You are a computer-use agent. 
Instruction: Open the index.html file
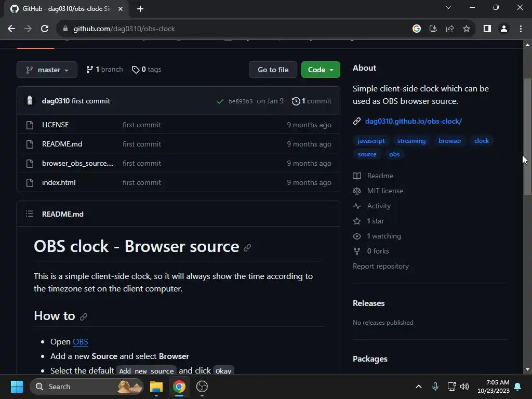[x=59, y=182]
